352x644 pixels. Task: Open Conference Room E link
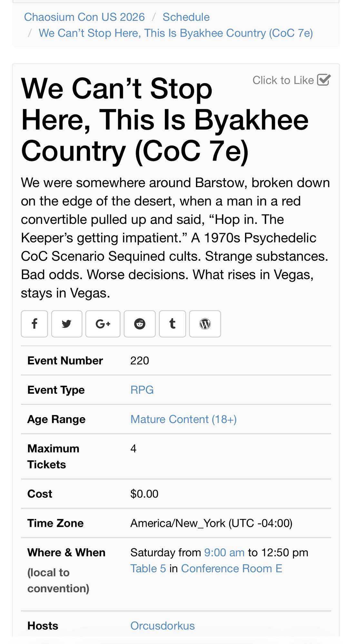231,569
